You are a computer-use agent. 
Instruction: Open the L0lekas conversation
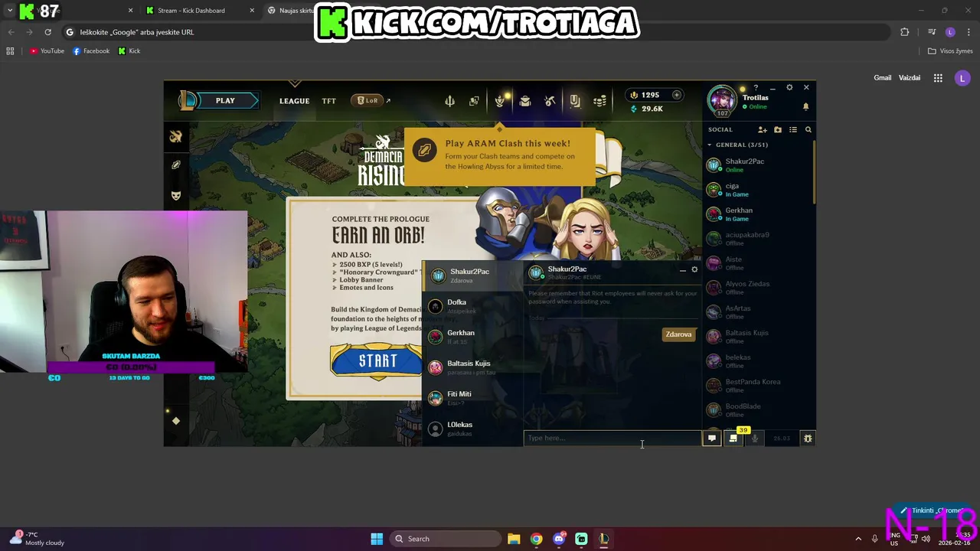pyautogui.click(x=472, y=429)
